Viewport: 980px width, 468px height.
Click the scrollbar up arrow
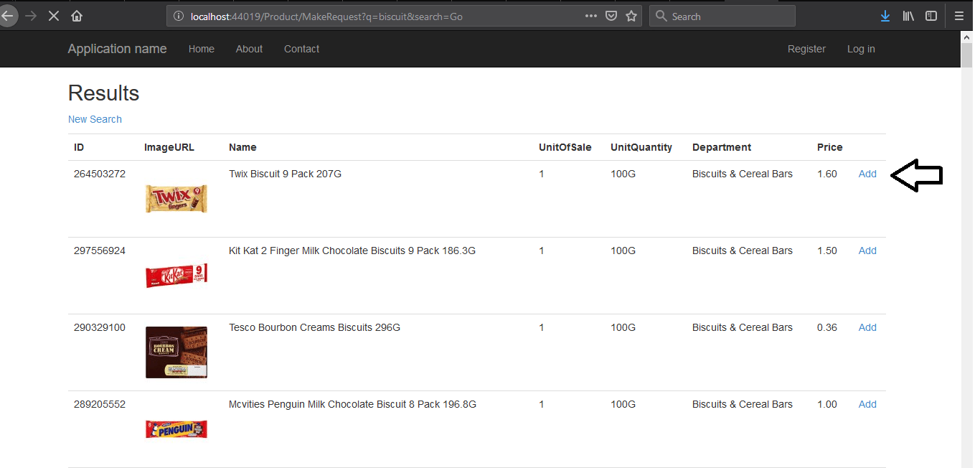pyautogui.click(x=966, y=38)
